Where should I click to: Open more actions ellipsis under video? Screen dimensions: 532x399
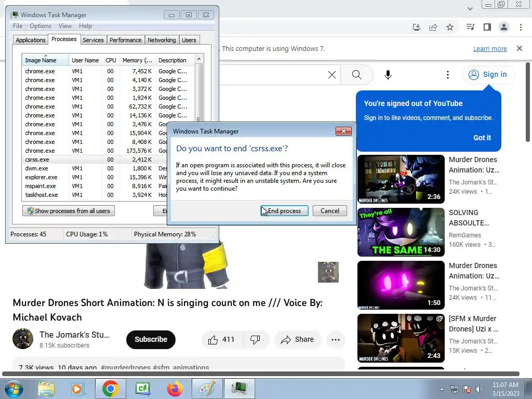pyautogui.click(x=336, y=340)
